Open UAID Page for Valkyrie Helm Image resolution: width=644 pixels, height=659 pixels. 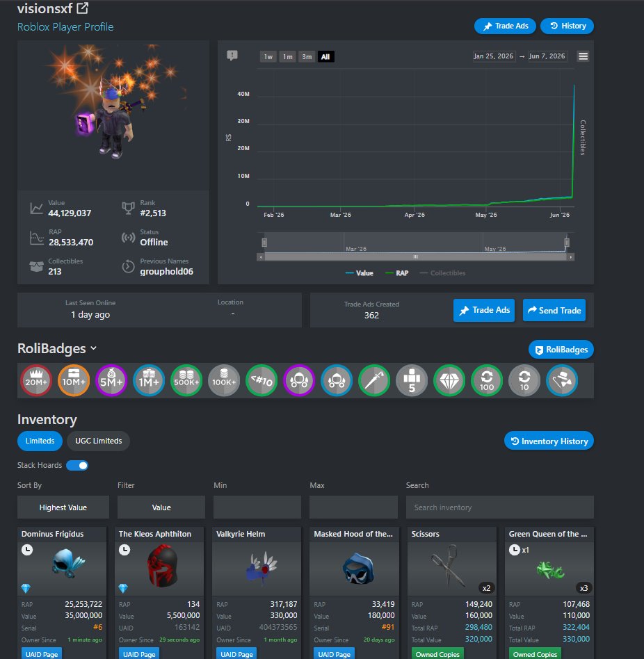[x=236, y=654]
